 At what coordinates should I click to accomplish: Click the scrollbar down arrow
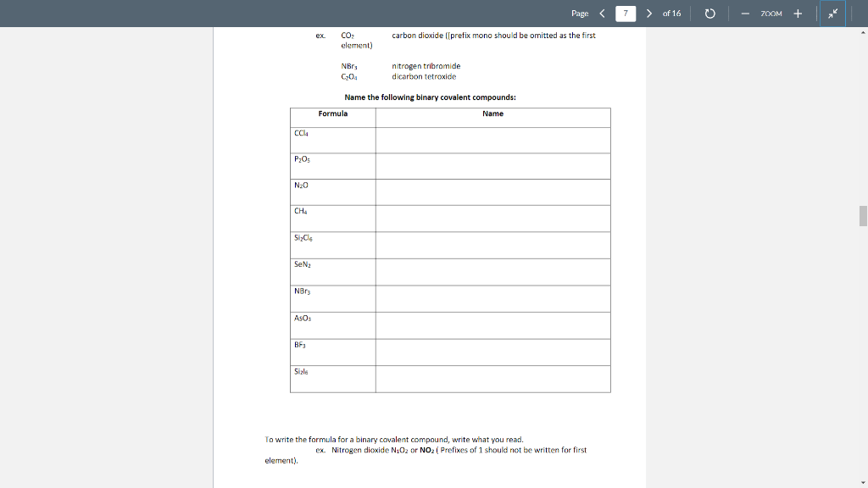(x=861, y=481)
